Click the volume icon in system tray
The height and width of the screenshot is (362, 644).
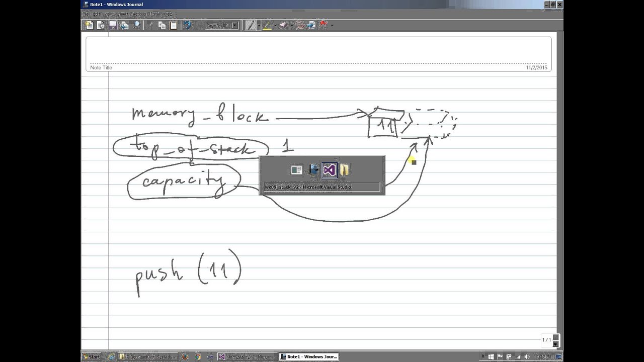tap(527, 357)
